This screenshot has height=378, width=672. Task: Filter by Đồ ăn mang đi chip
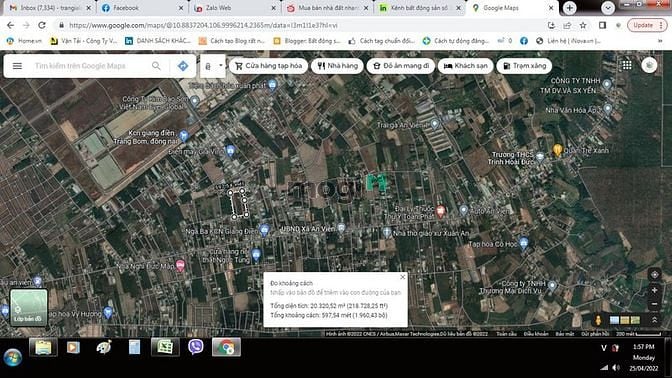click(401, 66)
